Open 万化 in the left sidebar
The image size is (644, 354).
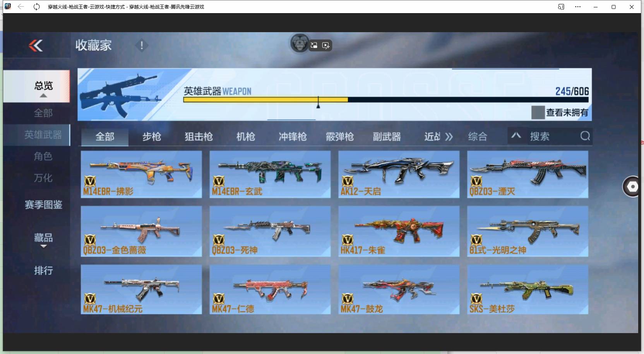43,178
